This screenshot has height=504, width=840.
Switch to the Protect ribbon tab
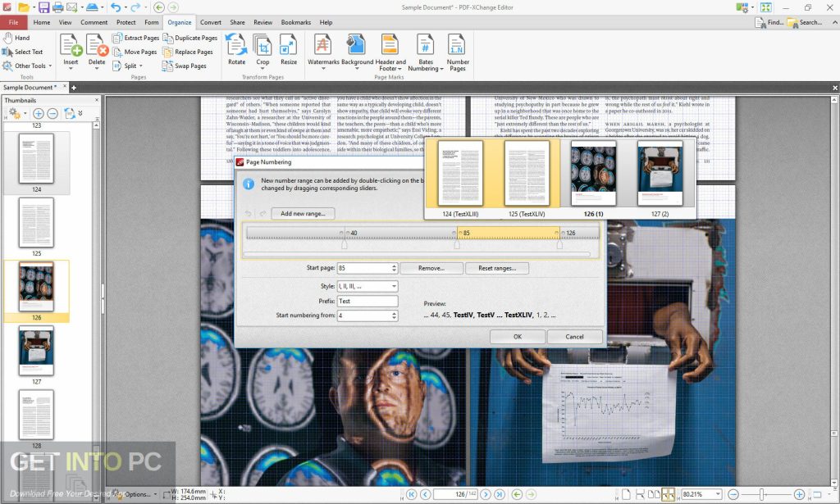point(126,22)
